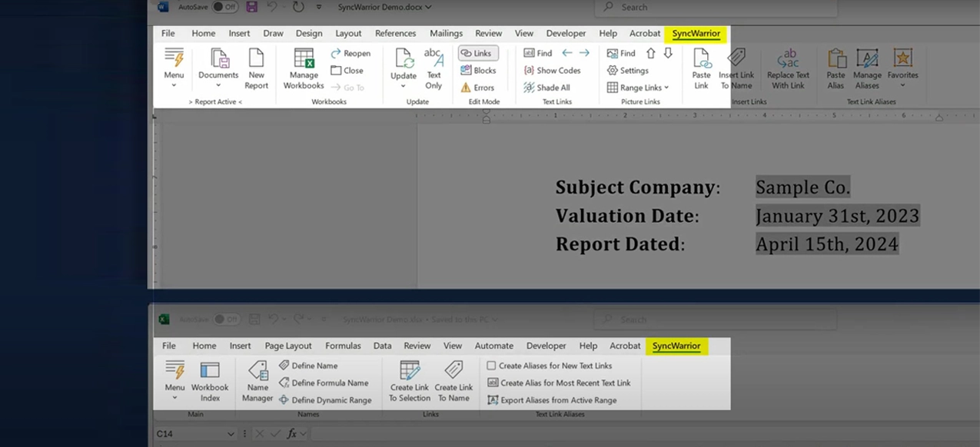Select SyncWarrior tab in Word
This screenshot has height=447, width=980.
click(696, 33)
